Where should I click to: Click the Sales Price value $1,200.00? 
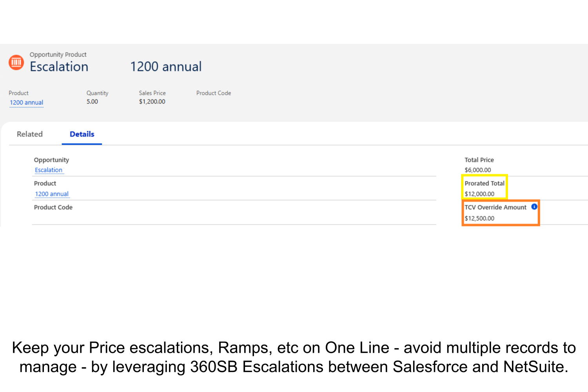pos(152,102)
